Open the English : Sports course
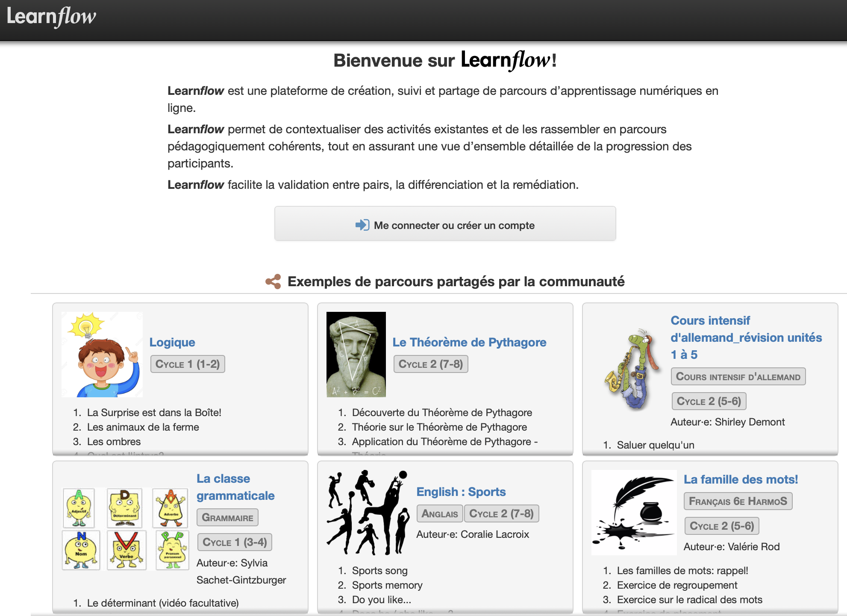The height and width of the screenshot is (616, 847). tap(461, 492)
